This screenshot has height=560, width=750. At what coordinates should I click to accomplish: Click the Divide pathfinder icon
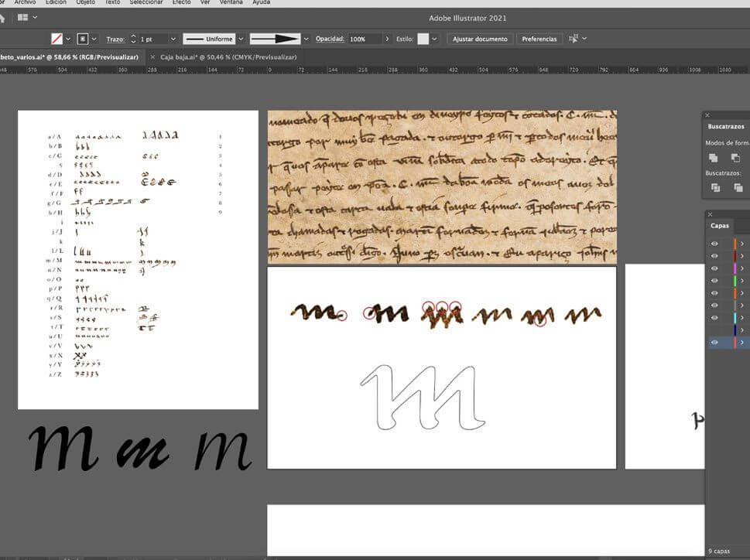tap(715, 187)
